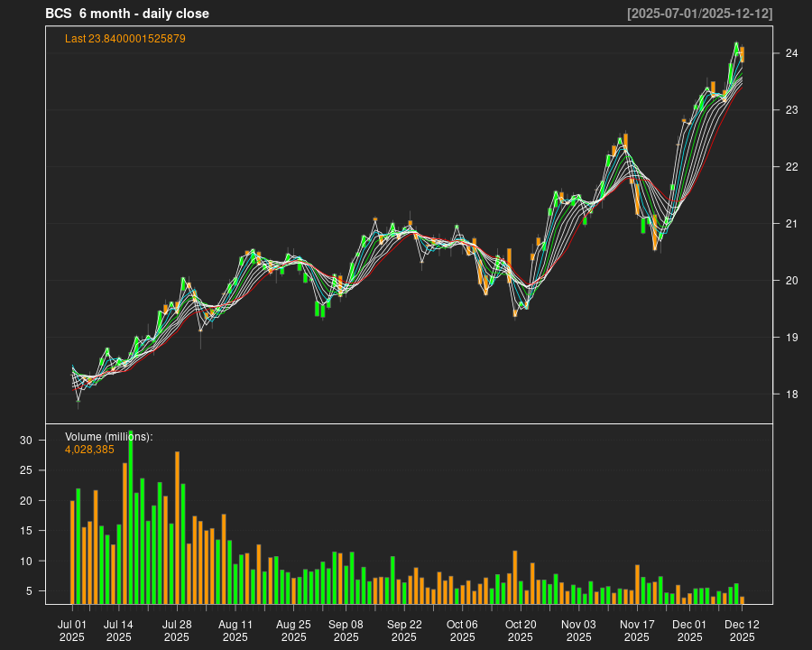The height and width of the screenshot is (650, 812).
Task: Select the 2025-07-01/2025-12-12 date range label
Action: pos(699,14)
